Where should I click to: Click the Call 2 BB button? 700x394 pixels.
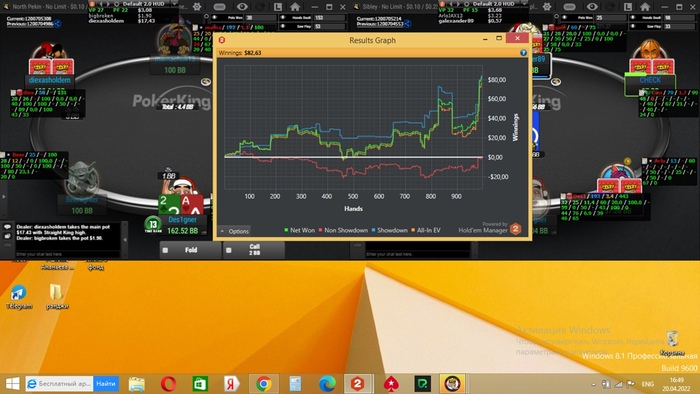point(254,250)
